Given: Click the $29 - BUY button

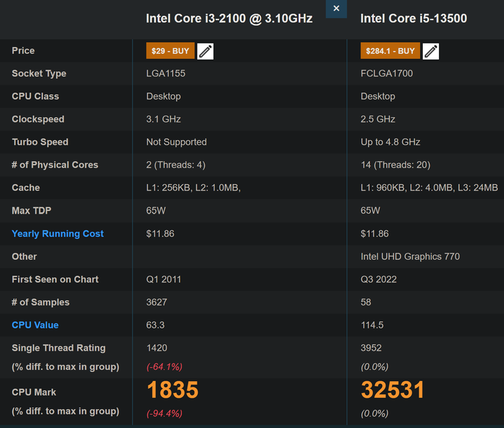Looking at the screenshot, I should [170, 51].
